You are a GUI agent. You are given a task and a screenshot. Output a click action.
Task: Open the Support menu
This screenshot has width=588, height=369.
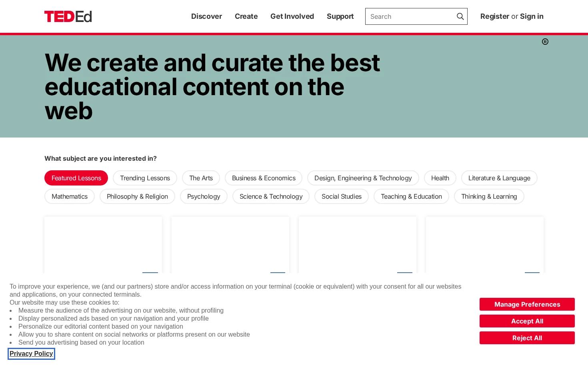(x=340, y=16)
